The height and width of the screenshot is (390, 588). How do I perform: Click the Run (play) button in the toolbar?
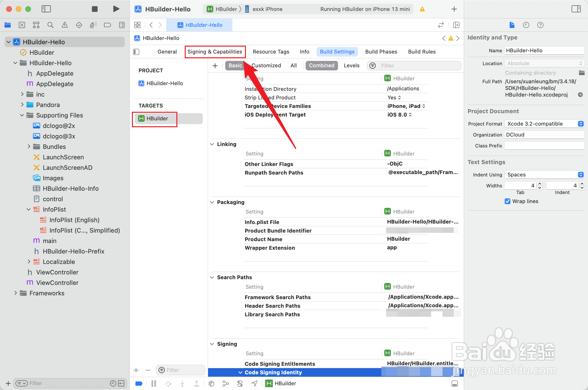[x=116, y=9]
